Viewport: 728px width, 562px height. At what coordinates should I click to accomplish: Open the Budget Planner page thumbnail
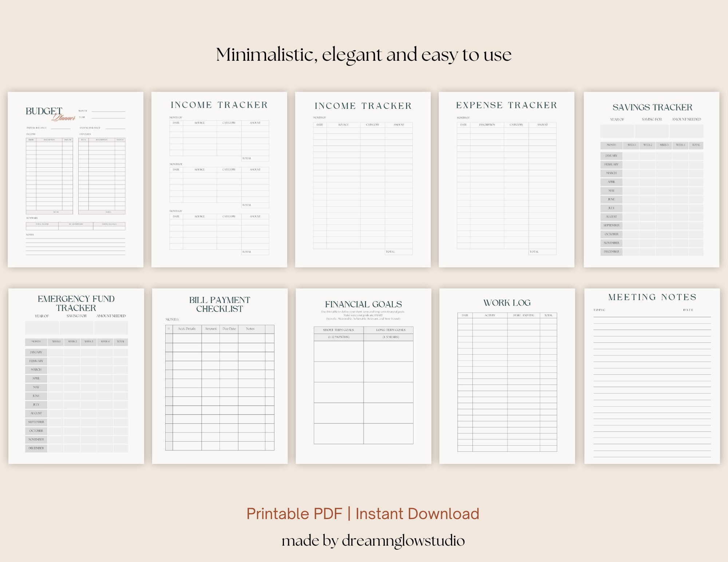(75, 178)
